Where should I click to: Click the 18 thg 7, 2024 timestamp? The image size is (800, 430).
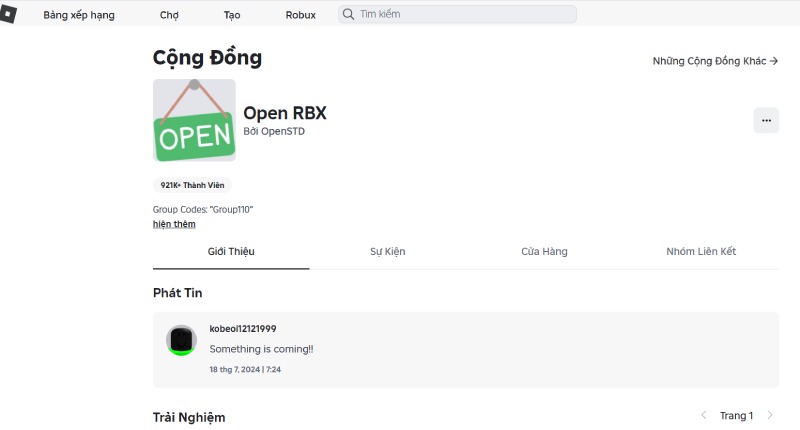[245, 369]
